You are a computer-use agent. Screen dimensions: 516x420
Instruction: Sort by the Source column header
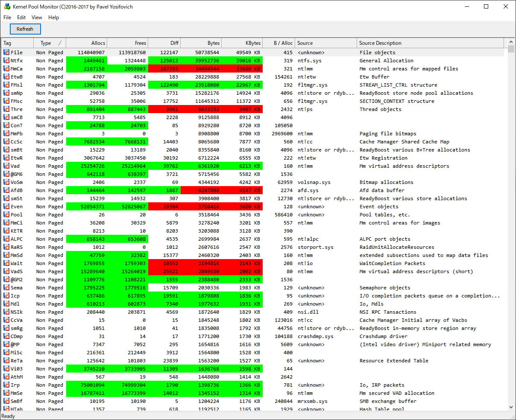pos(326,43)
